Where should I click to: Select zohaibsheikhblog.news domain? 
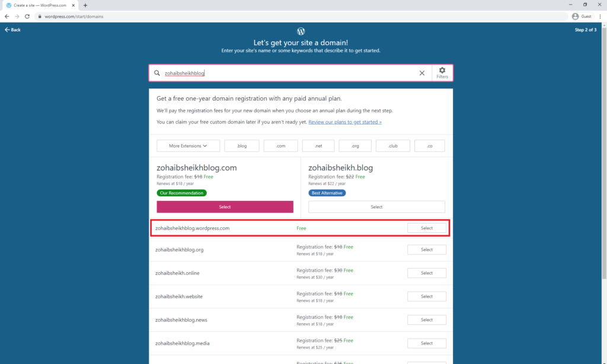point(427,320)
